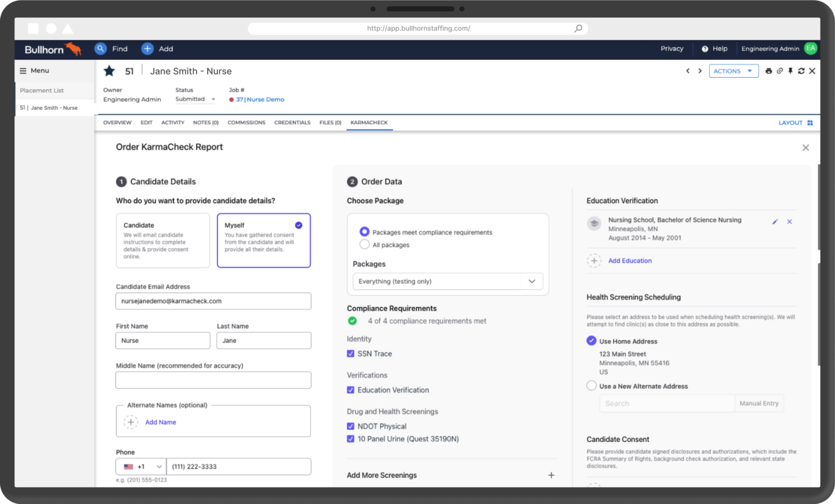This screenshot has height=504, width=835.
Task: Expand Add More Screenings plus icon
Action: click(x=551, y=475)
